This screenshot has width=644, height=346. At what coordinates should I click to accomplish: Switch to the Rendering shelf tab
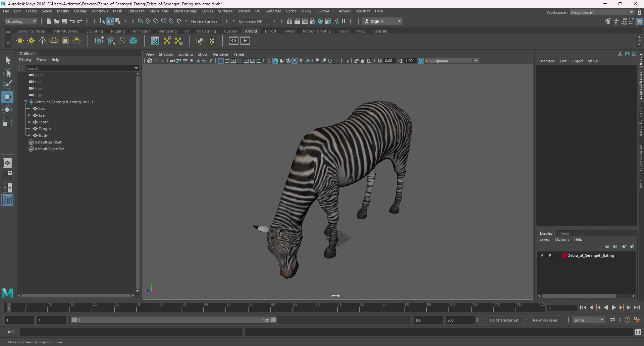pos(167,31)
